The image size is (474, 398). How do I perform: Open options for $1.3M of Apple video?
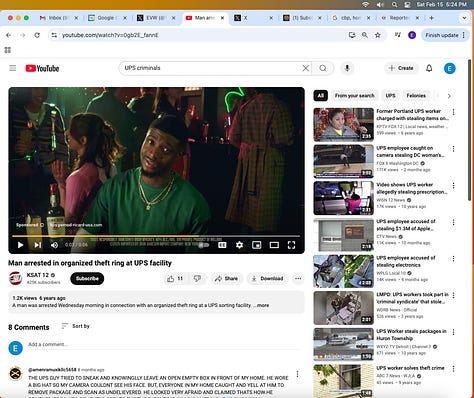click(x=453, y=222)
